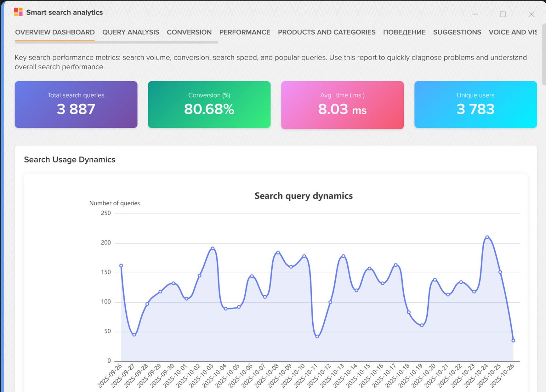Click the chart data point for 2025-10-19

tap(422, 325)
